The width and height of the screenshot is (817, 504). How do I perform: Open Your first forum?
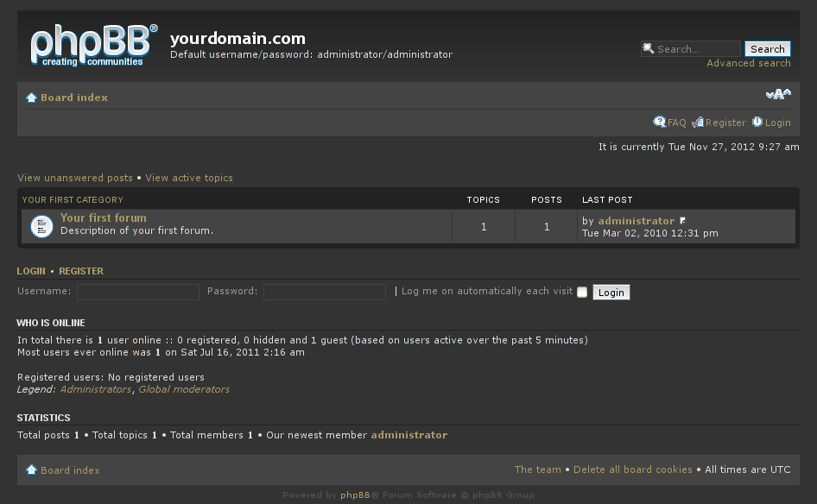pyautogui.click(x=103, y=217)
